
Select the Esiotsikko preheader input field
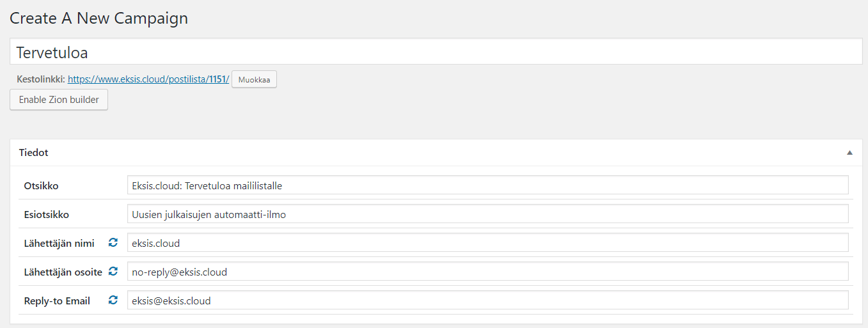[488, 214]
